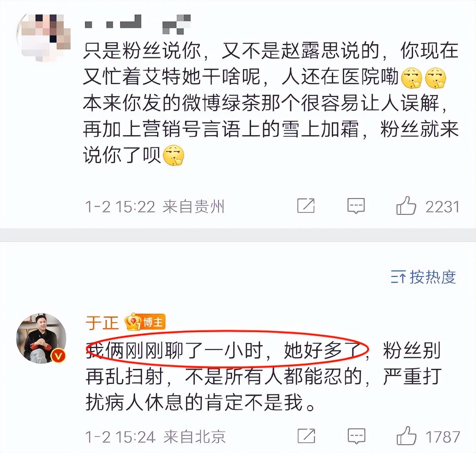Click the 1787 like count
The width and height of the screenshot is (476, 453).
click(443, 437)
